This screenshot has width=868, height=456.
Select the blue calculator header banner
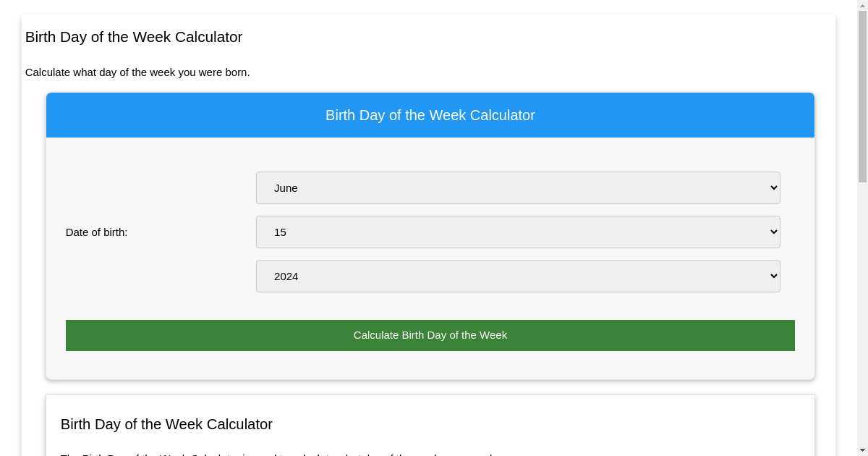pyautogui.click(x=430, y=115)
